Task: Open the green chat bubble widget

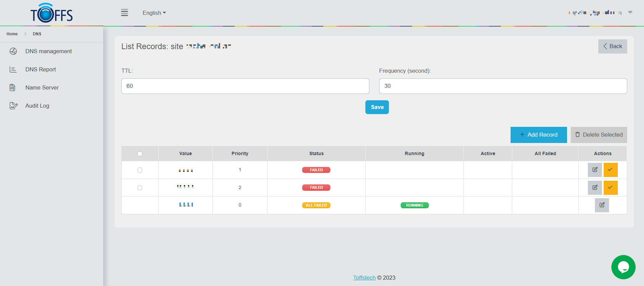Action: pyautogui.click(x=623, y=267)
